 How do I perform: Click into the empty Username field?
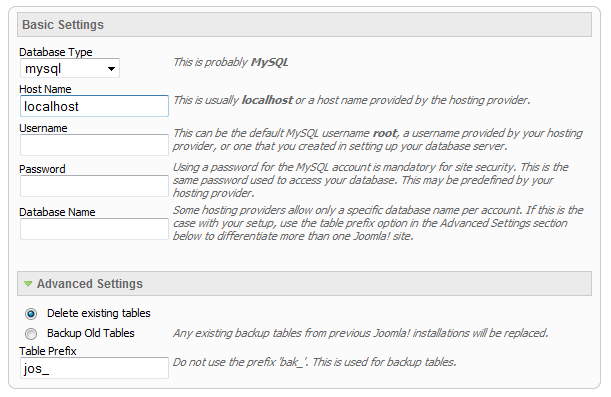point(94,145)
